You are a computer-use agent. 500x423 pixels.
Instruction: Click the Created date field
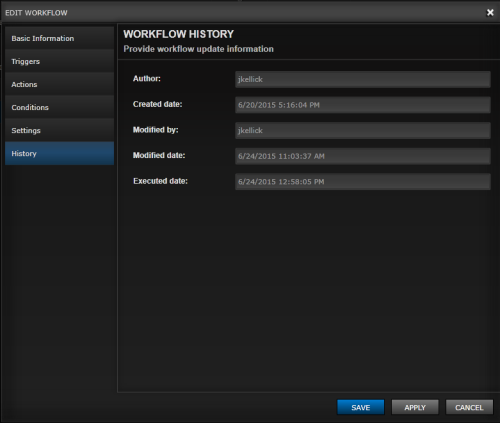pos(363,105)
